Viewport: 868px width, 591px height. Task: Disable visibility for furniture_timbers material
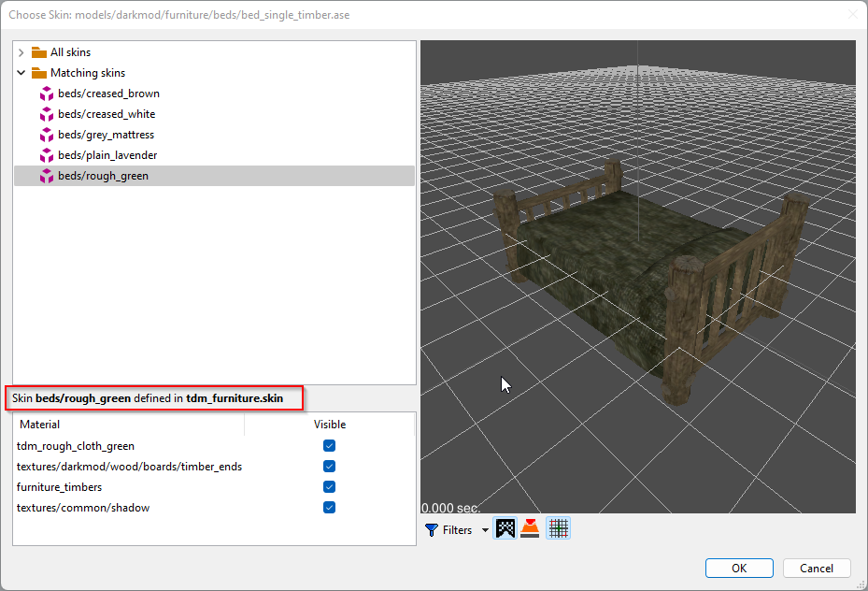329,487
